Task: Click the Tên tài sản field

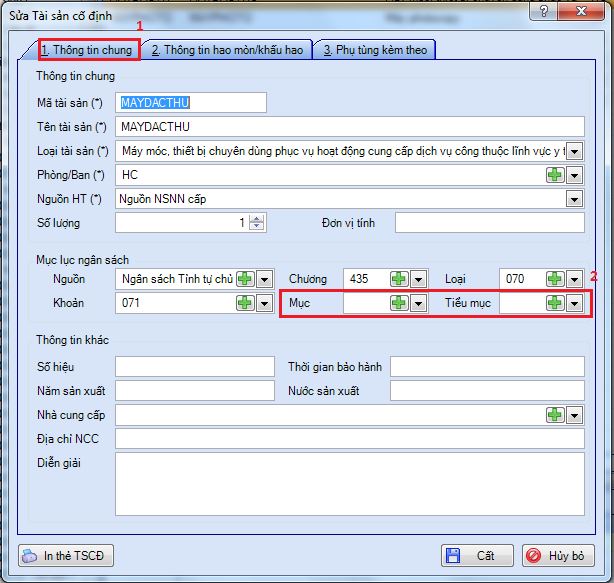Action: tap(350, 127)
